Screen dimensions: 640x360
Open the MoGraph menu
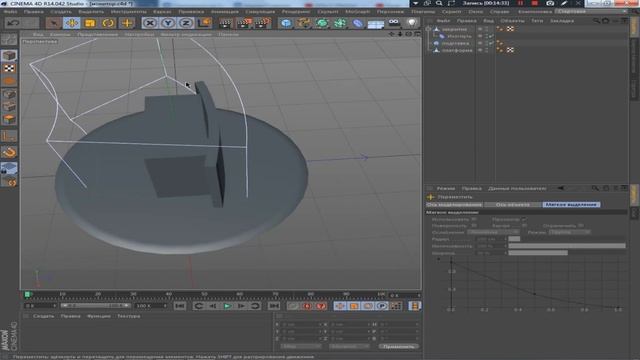click(358, 12)
